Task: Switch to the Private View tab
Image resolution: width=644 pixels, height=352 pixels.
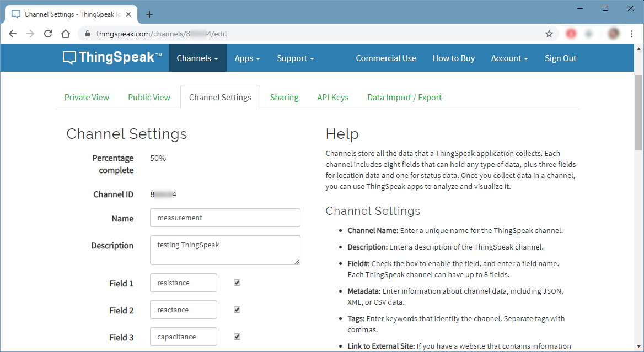Action: click(87, 98)
